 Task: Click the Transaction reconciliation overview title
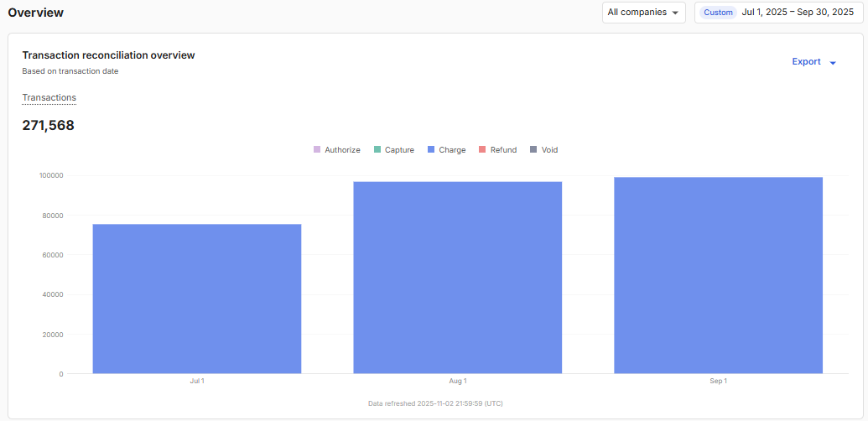(108, 55)
